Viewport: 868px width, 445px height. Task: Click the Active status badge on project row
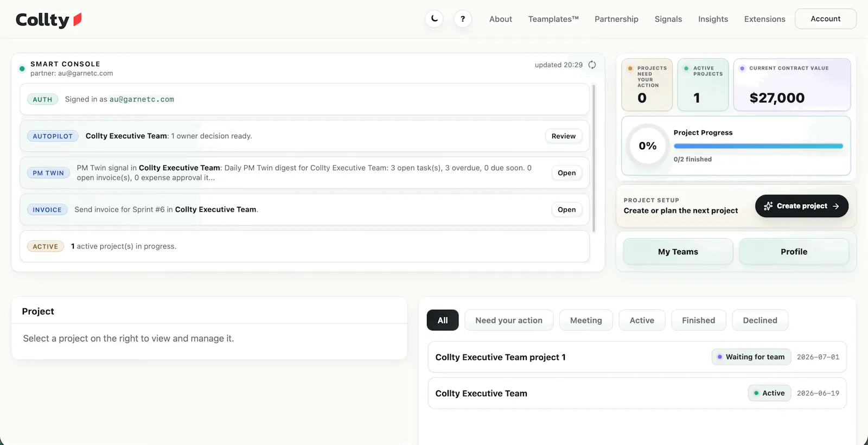click(x=769, y=393)
